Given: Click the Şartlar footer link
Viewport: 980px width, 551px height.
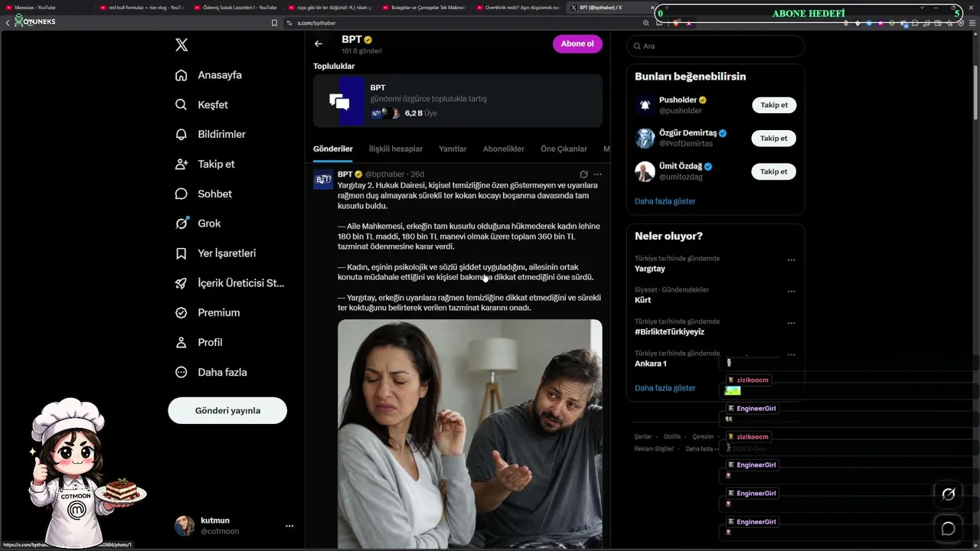Looking at the screenshot, I should (643, 436).
